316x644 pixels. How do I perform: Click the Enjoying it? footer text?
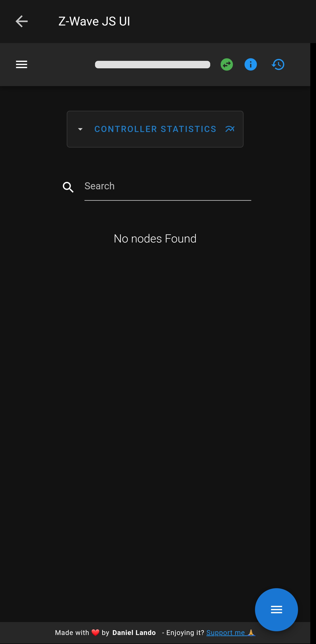point(185,633)
